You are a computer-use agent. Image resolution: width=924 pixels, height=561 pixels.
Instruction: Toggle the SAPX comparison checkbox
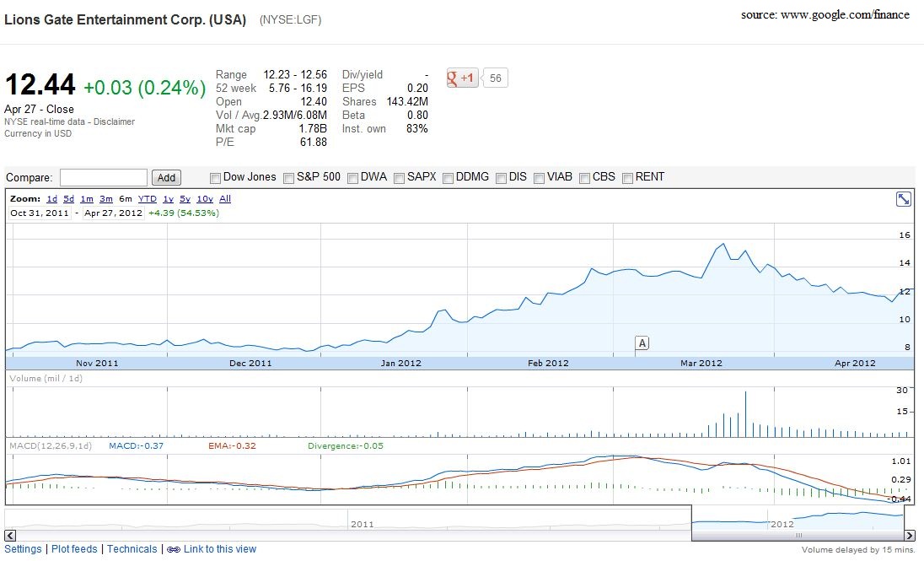click(399, 178)
